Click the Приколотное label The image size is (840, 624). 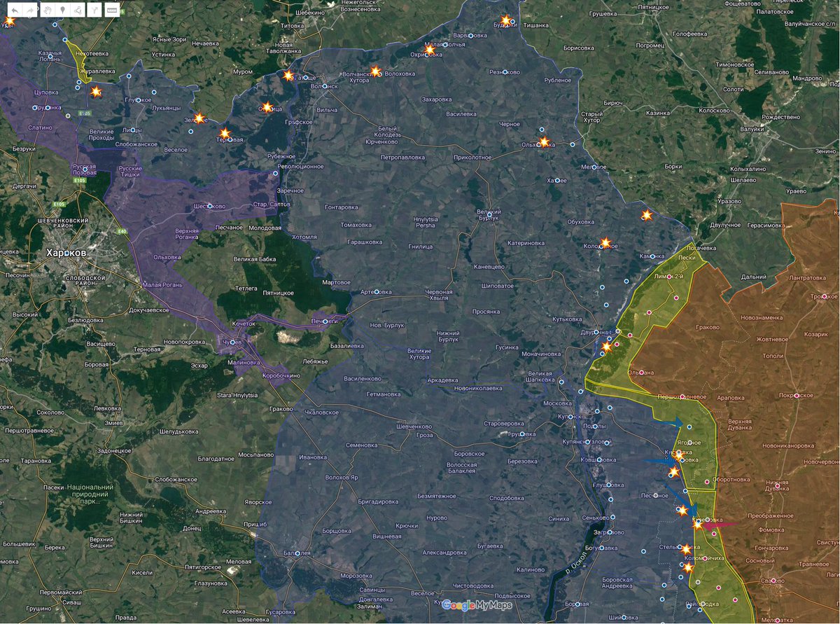tap(472, 158)
